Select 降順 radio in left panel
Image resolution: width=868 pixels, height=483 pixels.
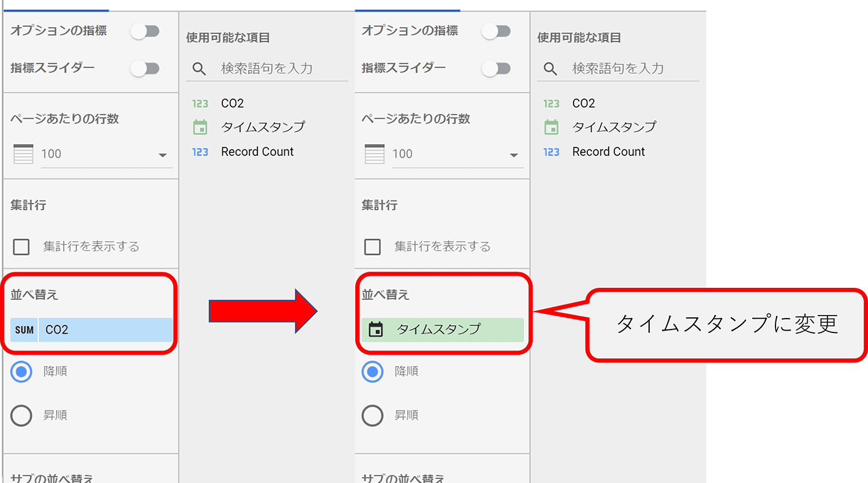pyautogui.click(x=21, y=372)
